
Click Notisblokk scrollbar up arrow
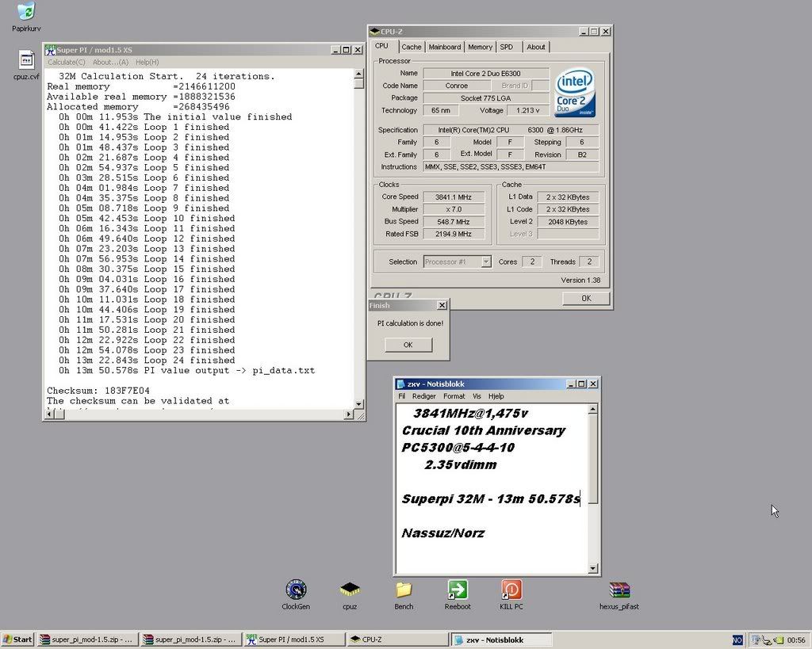coord(593,410)
